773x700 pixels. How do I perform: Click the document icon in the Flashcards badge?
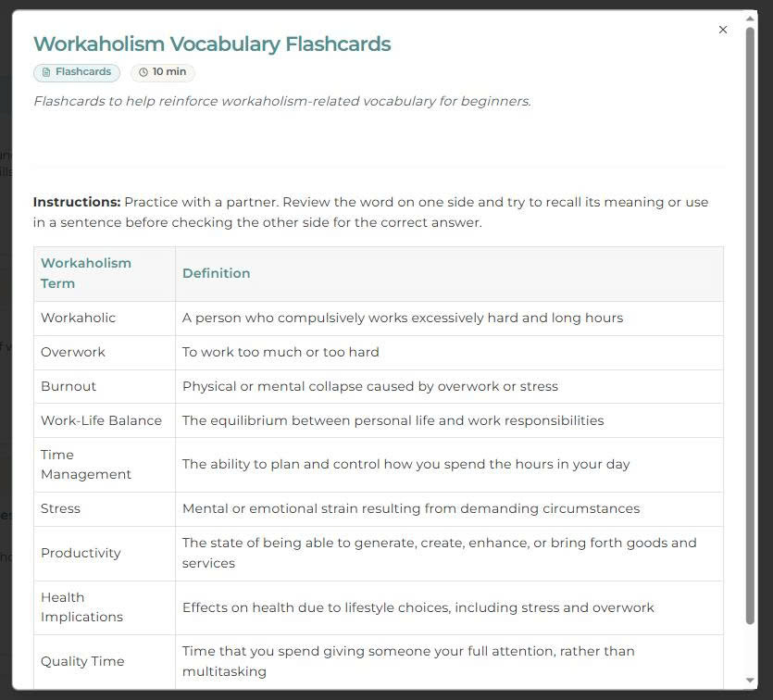coord(46,72)
